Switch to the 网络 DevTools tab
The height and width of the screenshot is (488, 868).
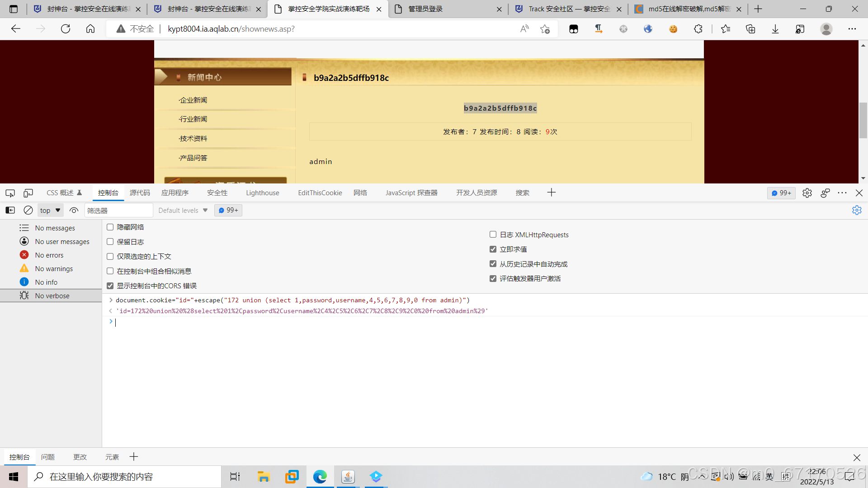pyautogui.click(x=360, y=193)
